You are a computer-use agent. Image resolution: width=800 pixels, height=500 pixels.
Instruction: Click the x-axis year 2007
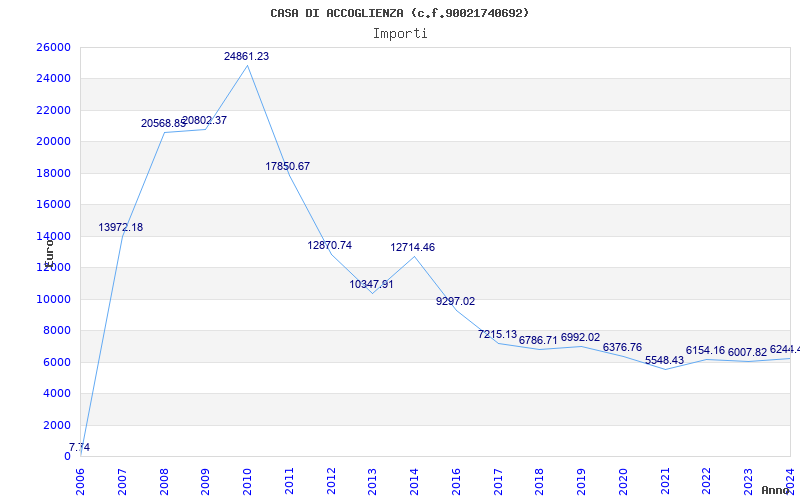pos(122,482)
